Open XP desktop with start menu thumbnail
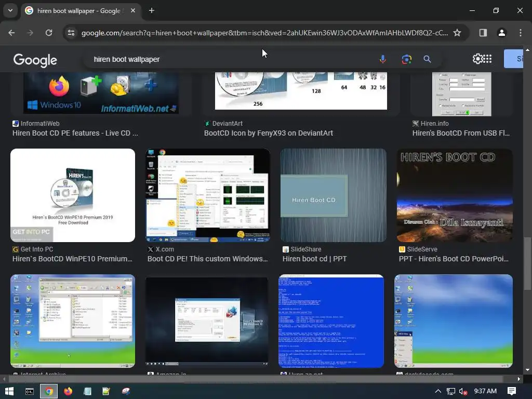Screen dimensions: 532x399 pyautogui.click(x=453, y=321)
